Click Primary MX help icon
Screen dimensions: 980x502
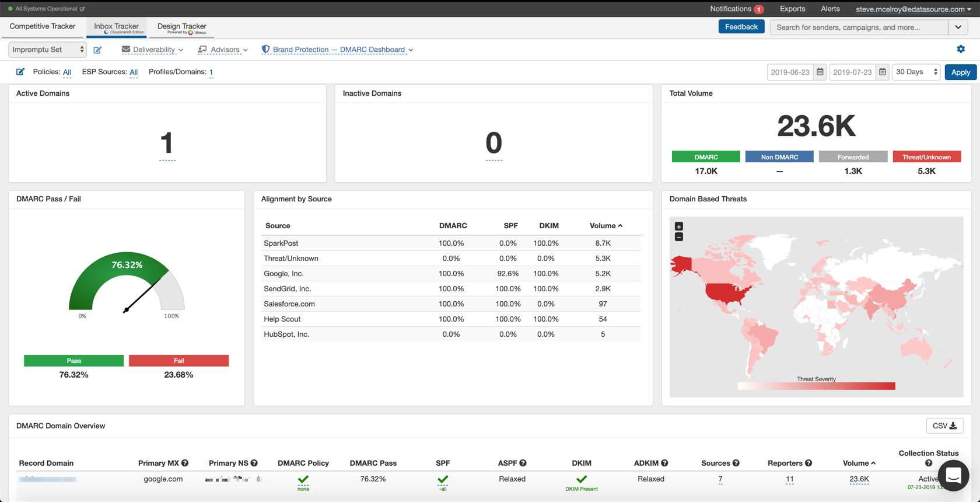coord(185,463)
